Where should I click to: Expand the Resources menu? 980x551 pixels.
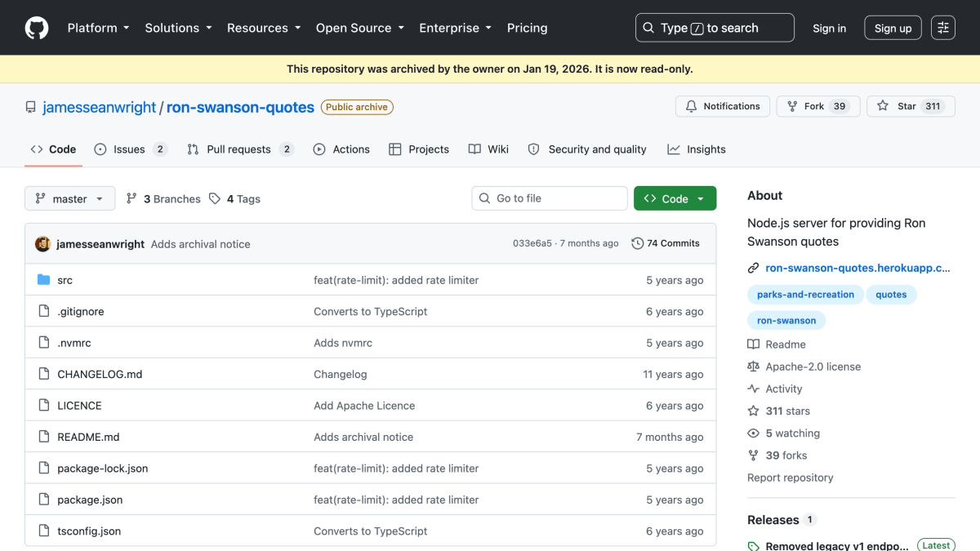(x=264, y=28)
